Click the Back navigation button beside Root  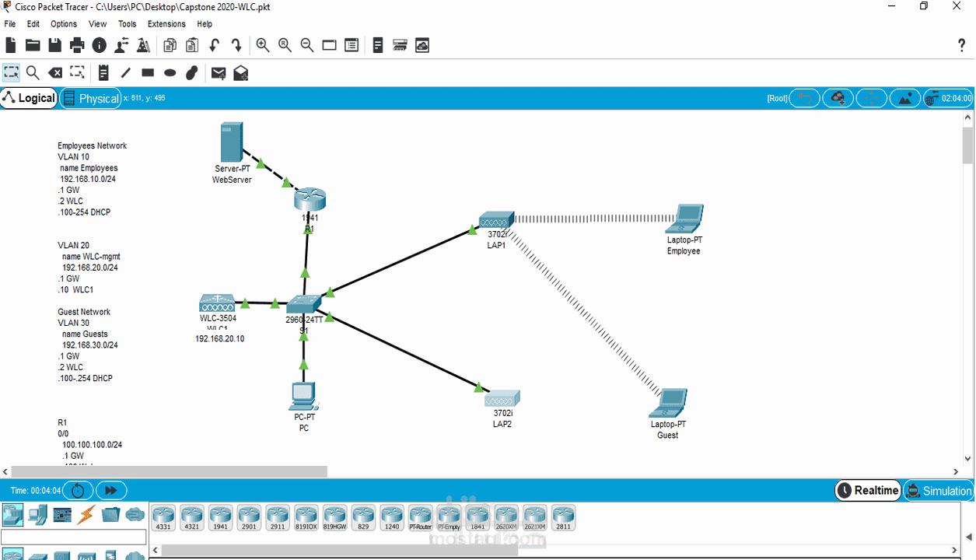[x=805, y=98]
